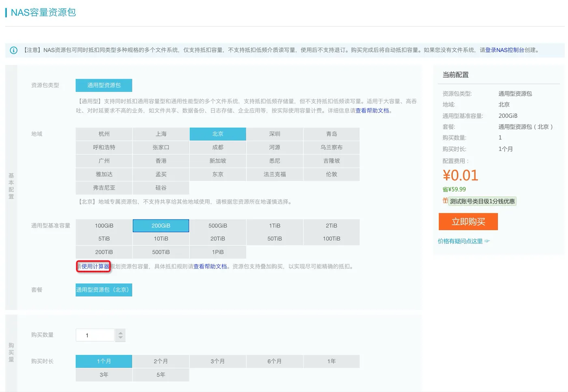Image resolution: width=568 pixels, height=392 pixels.
Task: Choose 100TiB capacity option
Action: pyautogui.click(x=331, y=239)
